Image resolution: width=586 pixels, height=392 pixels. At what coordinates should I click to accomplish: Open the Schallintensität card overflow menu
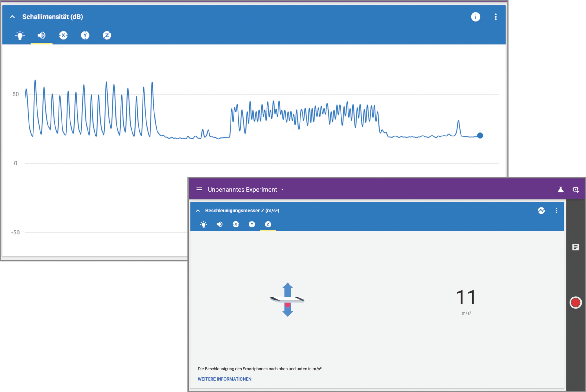click(495, 17)
